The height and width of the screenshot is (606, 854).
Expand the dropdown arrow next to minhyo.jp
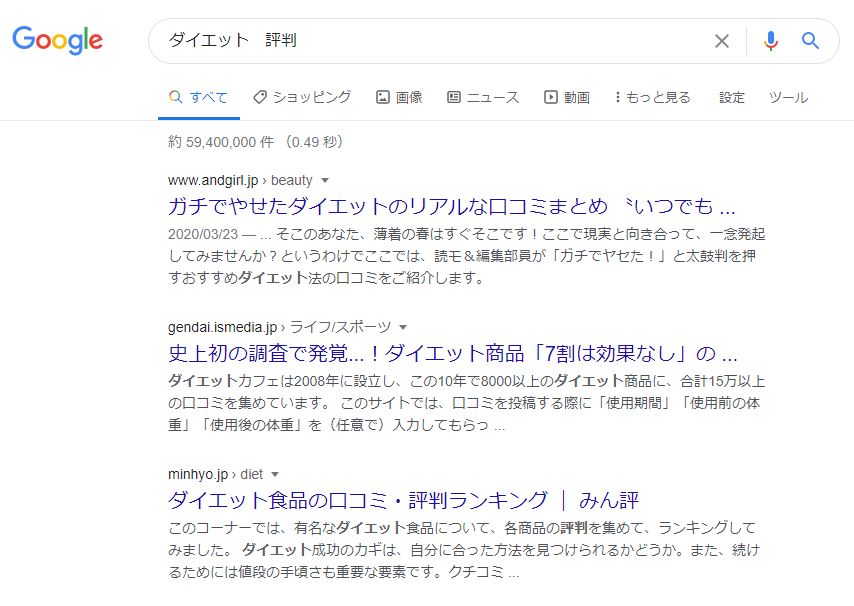point(275,474)
